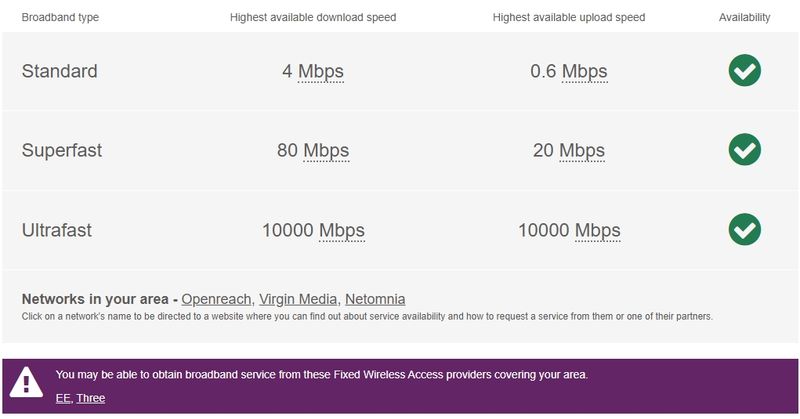Click the Highest available upload speed header
This screenshot has width=800, height=419.
click(x=569, y=18)
